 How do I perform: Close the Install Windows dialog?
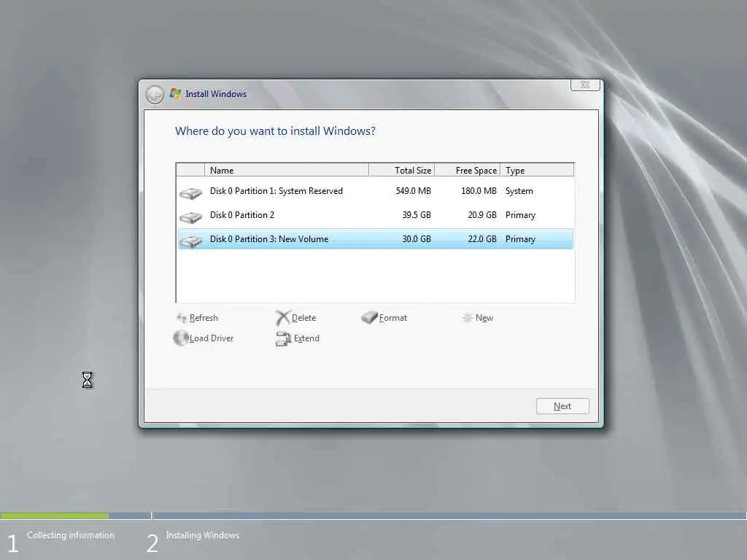pos(585,85)
